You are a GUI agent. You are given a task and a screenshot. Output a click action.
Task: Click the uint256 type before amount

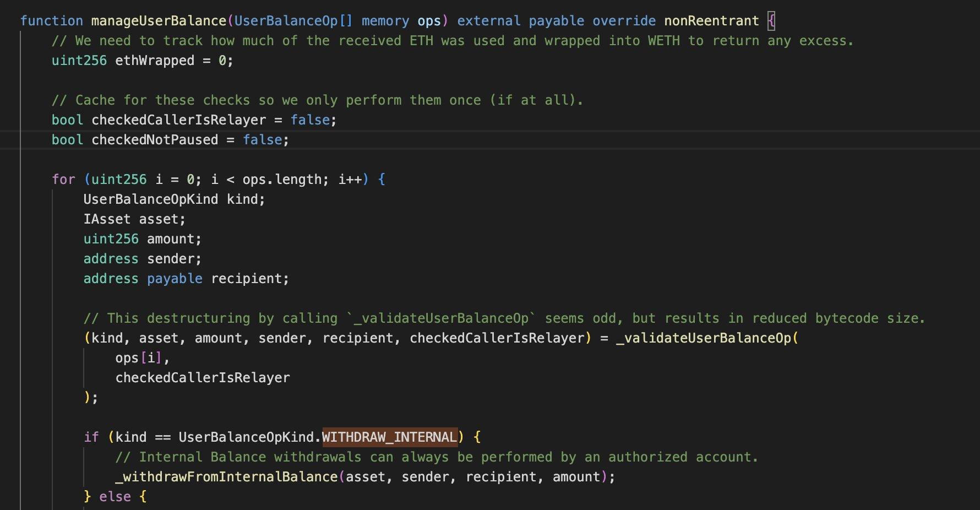coord(111,239)
